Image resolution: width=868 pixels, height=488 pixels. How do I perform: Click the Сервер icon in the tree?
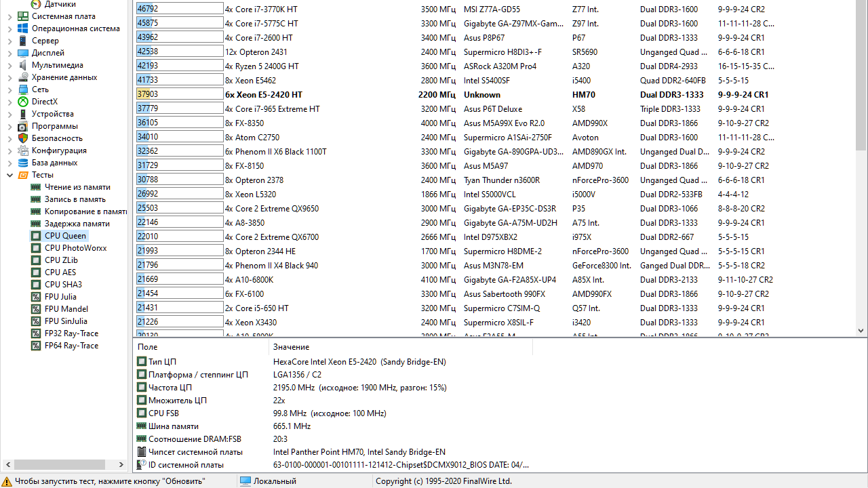coord(23,41)
